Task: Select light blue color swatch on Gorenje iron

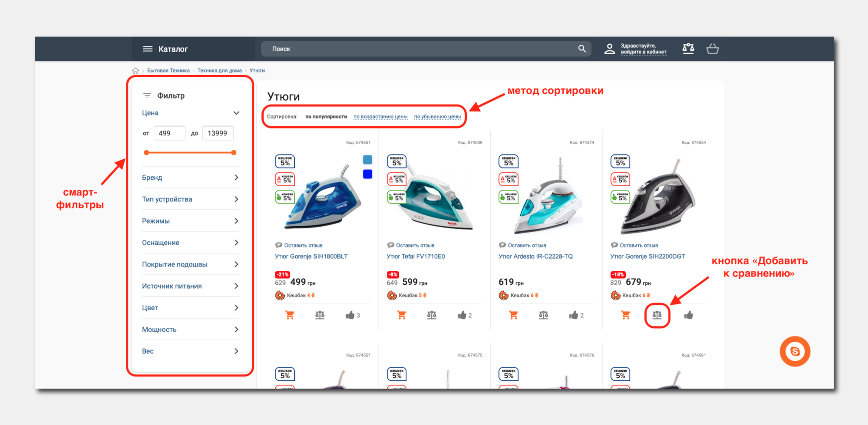Action: click(x=367, y=160)
